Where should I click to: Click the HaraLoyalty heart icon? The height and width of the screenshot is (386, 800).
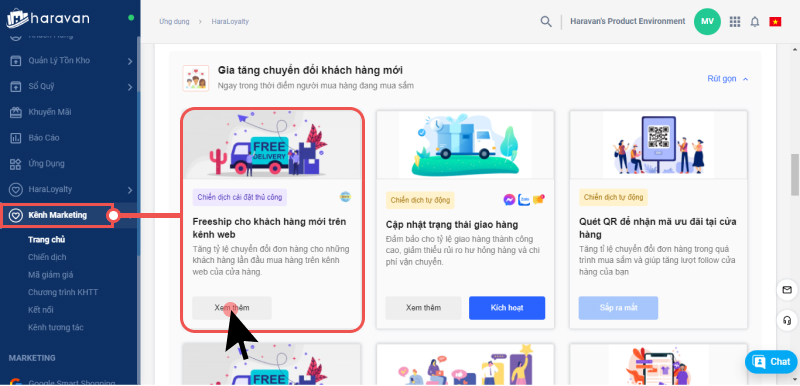click(16, 190)
